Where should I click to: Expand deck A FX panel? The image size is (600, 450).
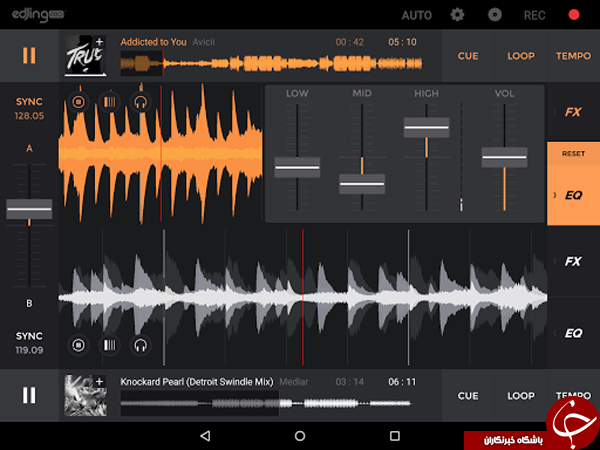573,112
